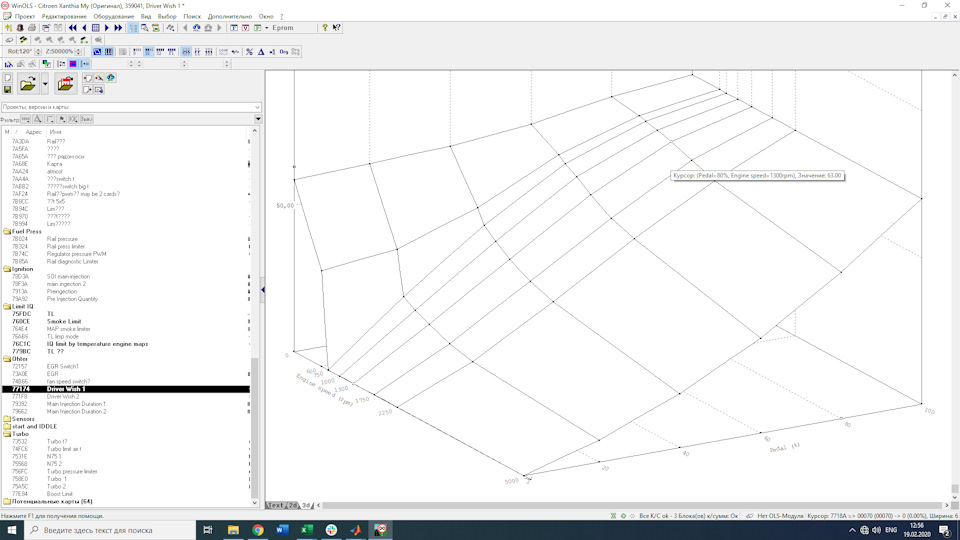
Task: Click the percent display icon
Action: point(249,52)
